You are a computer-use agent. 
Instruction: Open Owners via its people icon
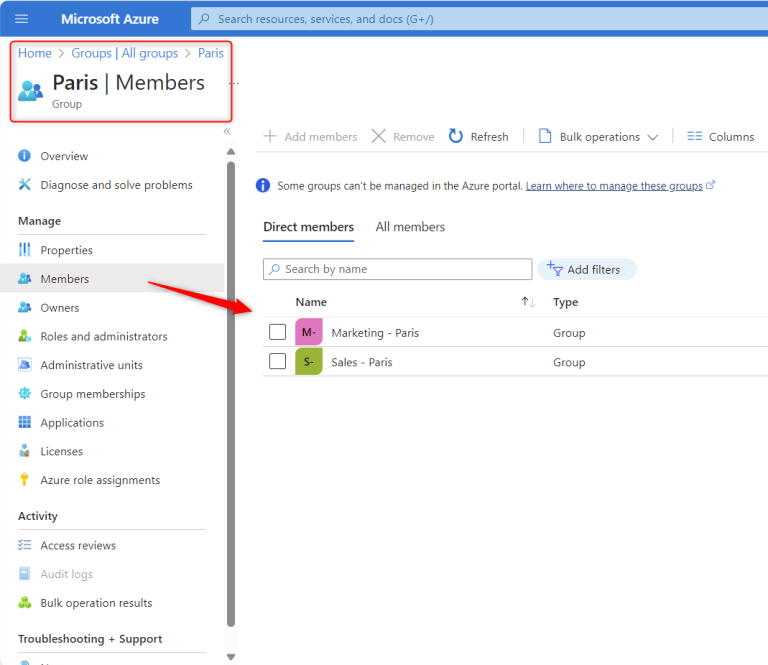coord(25,308)
